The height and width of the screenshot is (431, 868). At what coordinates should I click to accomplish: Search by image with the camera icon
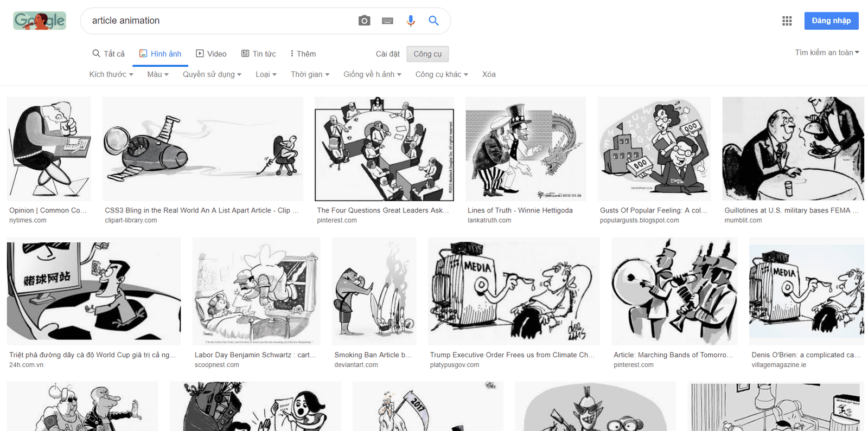tap(364, 21)
